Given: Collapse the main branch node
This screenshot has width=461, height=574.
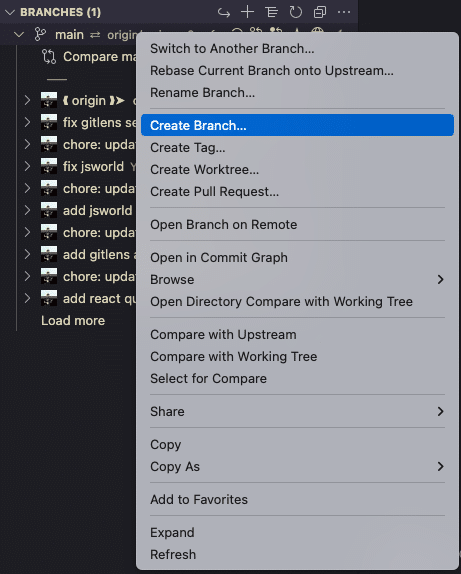Looking at the screenshot, I should 19,34.
